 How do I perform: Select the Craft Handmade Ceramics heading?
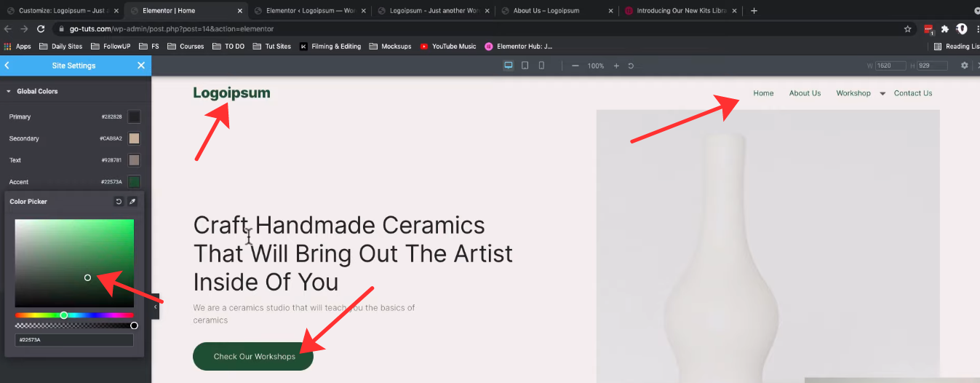pyautogui.click(x=353, y=253)
